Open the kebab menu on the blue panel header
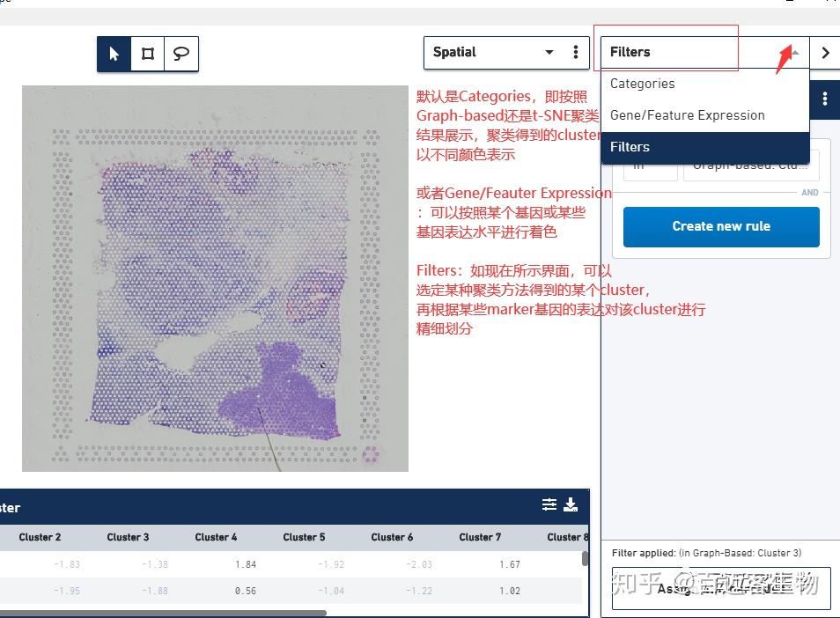 tap(824, 99)
